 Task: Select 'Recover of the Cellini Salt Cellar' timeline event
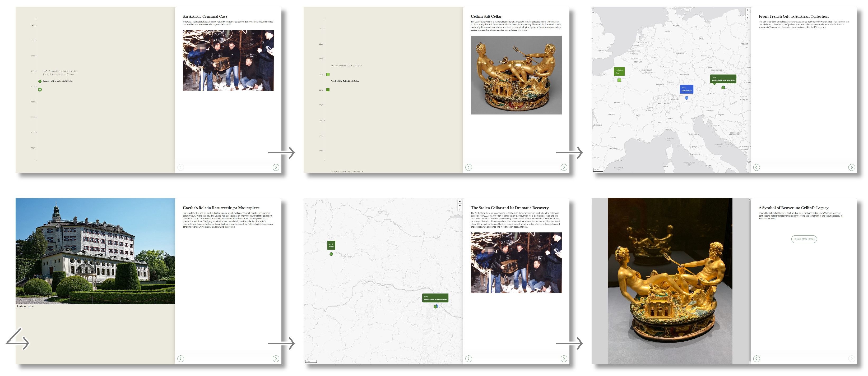point(57,81)
